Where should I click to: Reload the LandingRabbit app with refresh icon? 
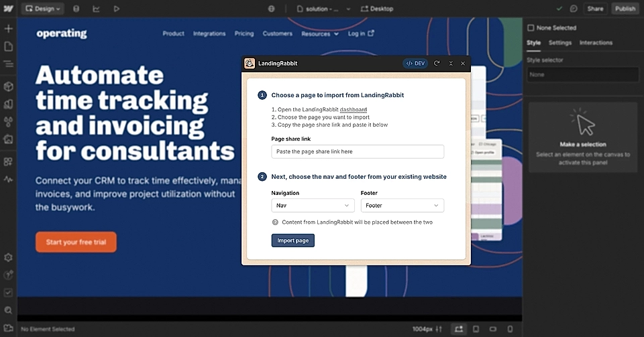tap(437, 63)
